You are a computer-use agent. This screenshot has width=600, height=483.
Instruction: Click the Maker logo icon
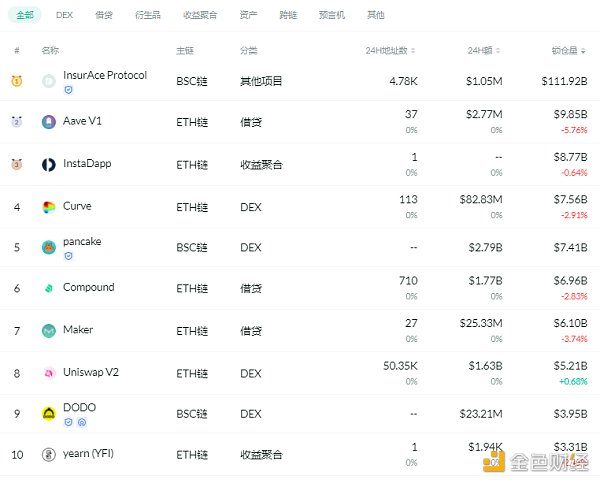pyautogui.click(x=49, y=330)
